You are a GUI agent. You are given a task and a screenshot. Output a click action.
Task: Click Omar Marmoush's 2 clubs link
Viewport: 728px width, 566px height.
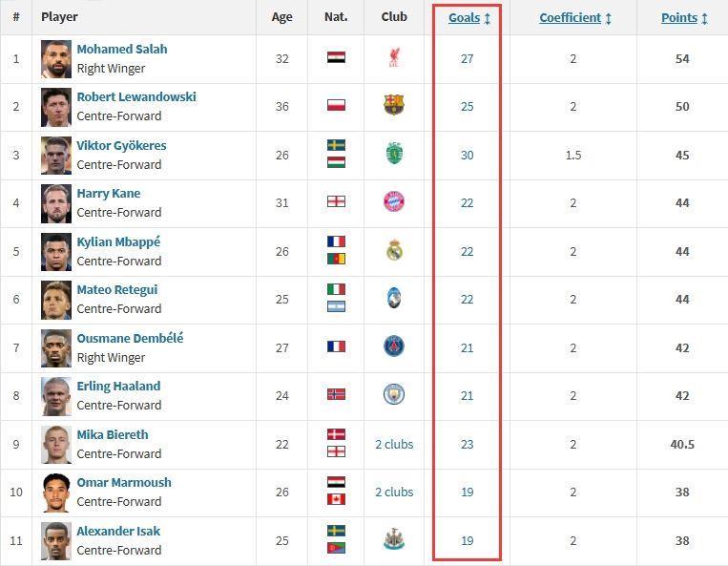click(394, 492)
